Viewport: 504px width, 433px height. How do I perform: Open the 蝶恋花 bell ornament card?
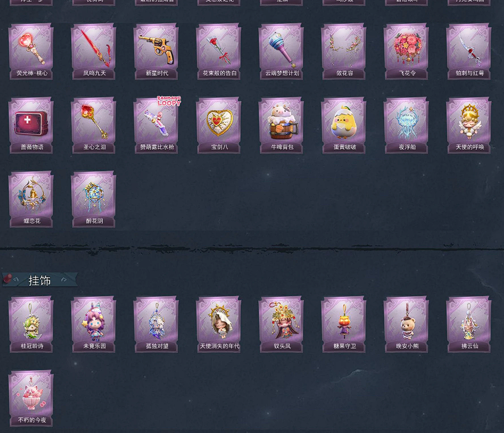31,199
